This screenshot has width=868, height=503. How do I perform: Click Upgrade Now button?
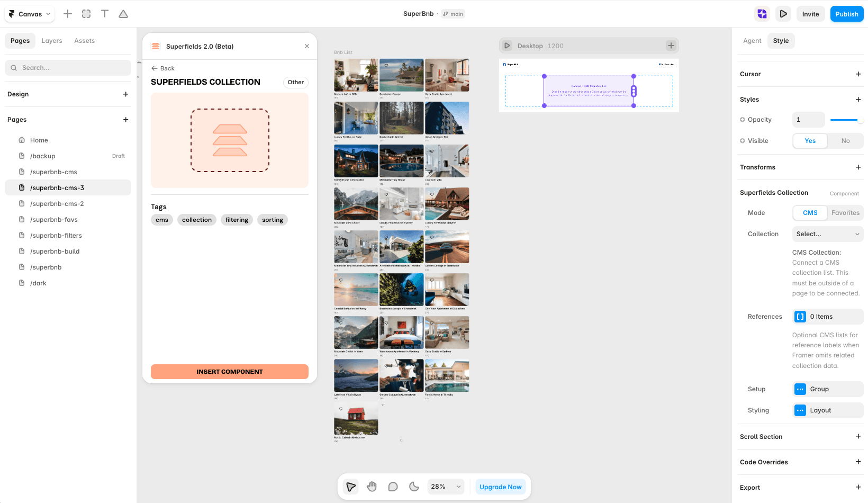[500, 487]
